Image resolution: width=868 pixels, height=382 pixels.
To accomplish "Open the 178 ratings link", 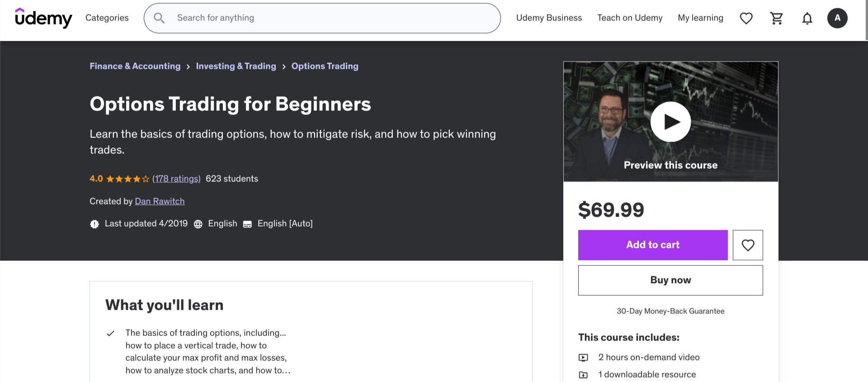I will (176, 179).
